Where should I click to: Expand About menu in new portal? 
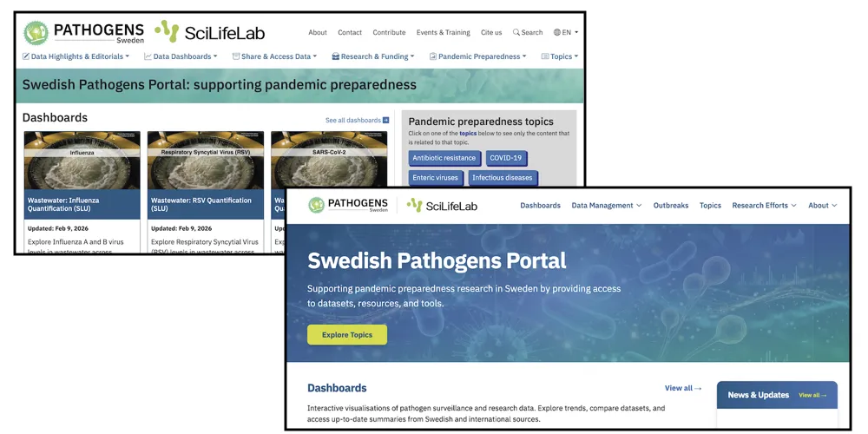click(x=823, y=206)
